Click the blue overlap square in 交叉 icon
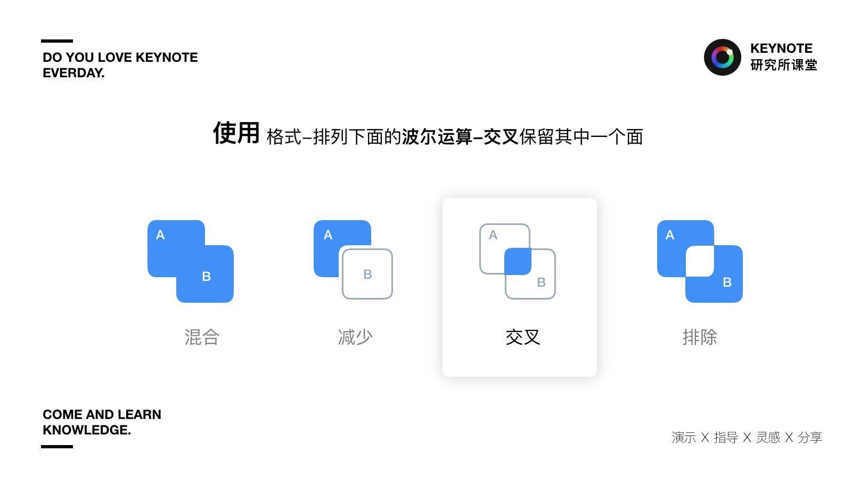 tap(518, 261)
